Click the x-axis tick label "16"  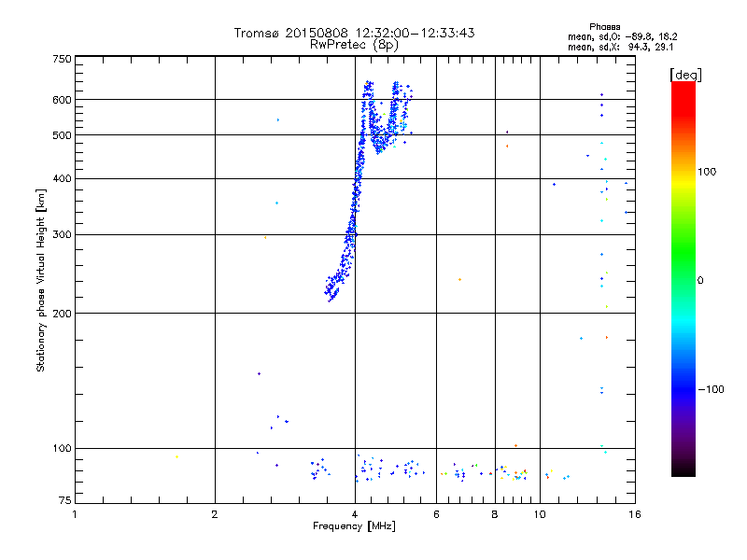635,514
